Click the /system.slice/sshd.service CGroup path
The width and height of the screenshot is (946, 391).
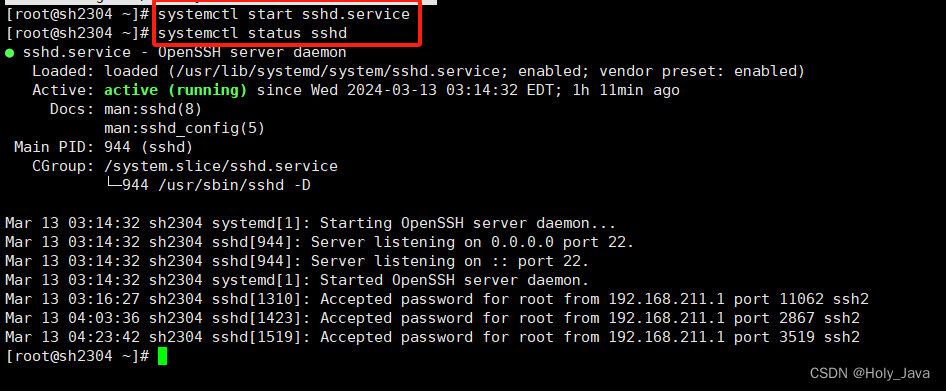click(221, 166)
